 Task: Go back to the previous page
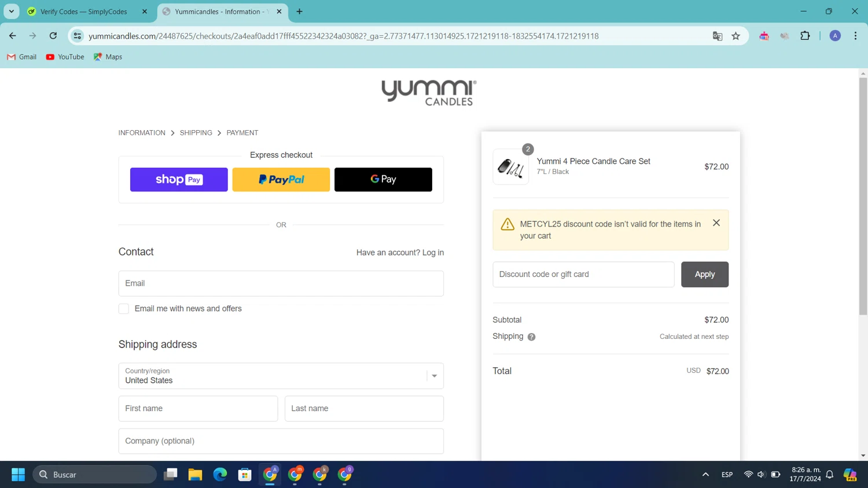coord(13,36)
